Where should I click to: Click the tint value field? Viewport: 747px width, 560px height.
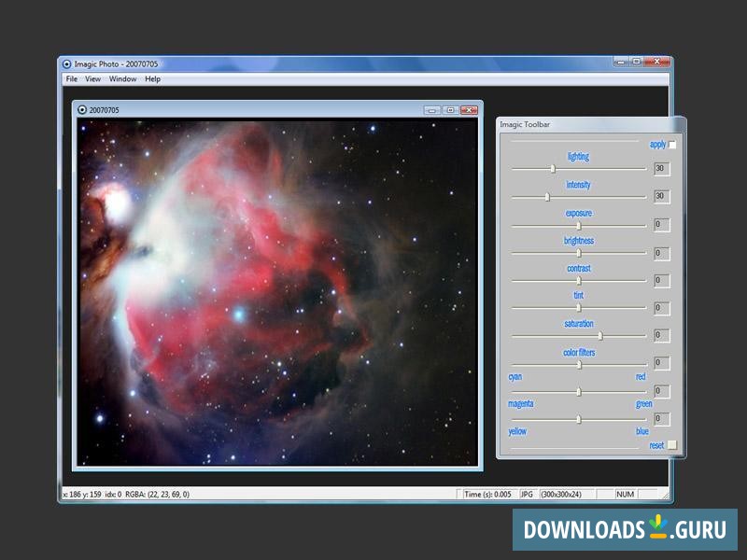tap(662, 308)
